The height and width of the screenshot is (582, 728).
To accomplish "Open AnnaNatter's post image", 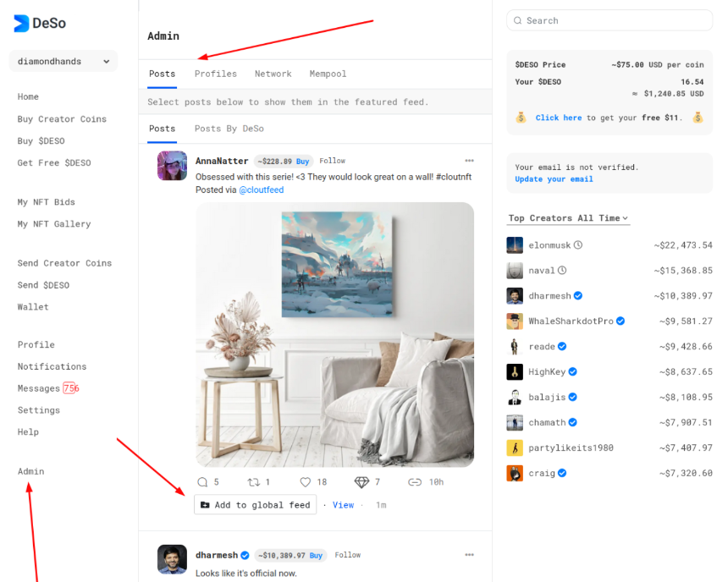I will pos(334,335).
